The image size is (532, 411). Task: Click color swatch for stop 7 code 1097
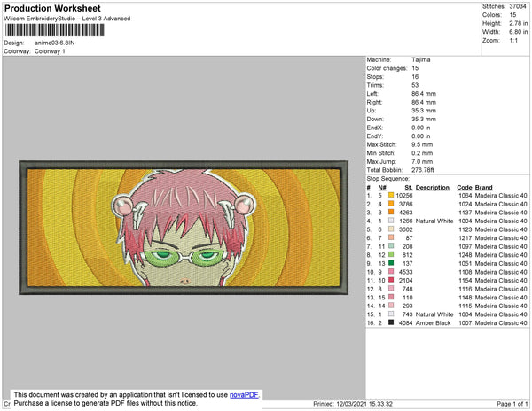tap(391, 246)
